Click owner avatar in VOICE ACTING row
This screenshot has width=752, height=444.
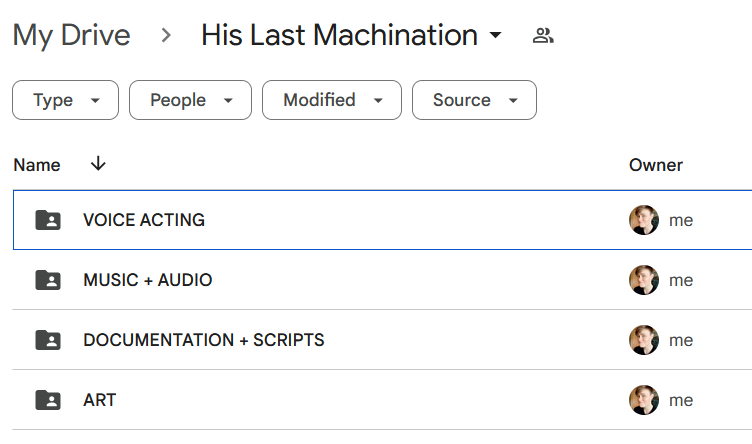point(644,220)
